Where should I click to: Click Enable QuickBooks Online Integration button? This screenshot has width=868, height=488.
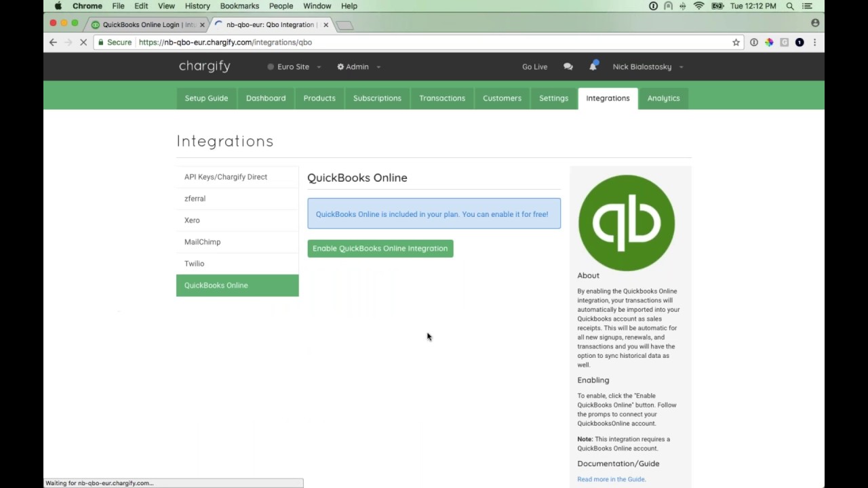[380, 248]
